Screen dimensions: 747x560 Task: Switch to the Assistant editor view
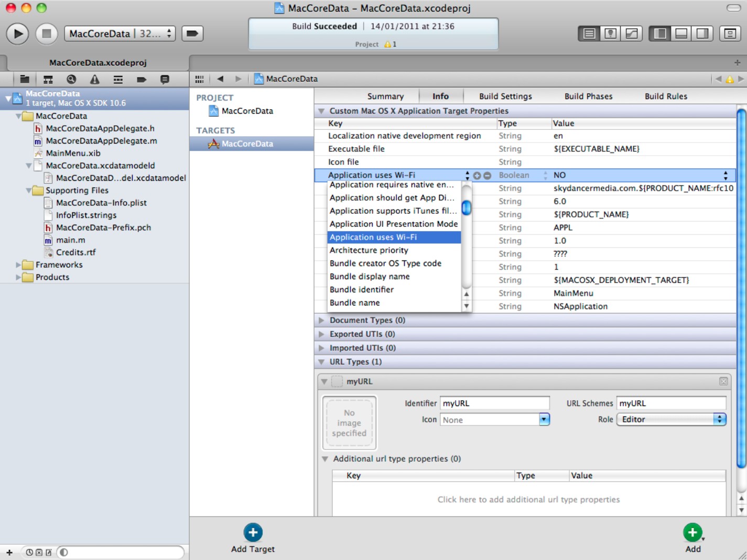click(610, 34)
